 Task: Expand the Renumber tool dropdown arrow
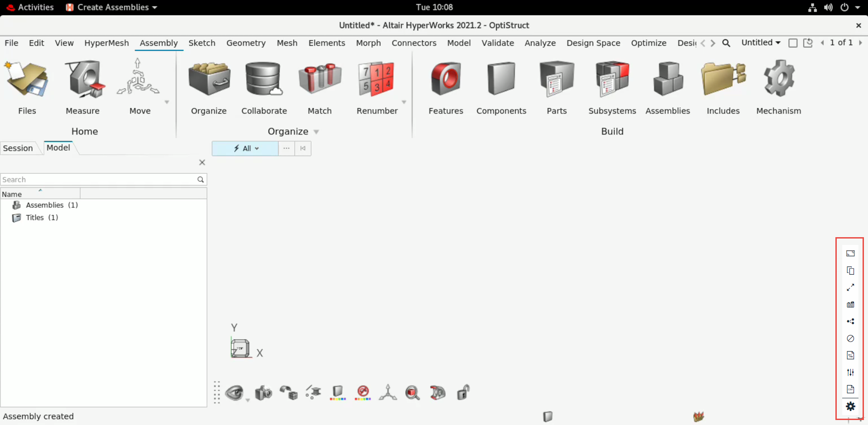point(404,102)
